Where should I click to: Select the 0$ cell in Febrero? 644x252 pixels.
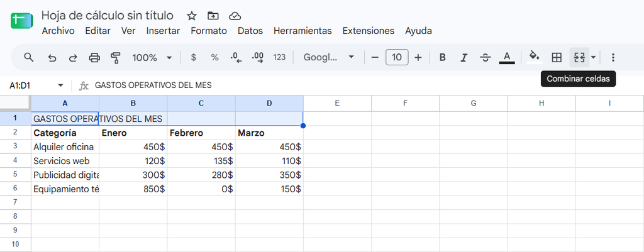pos(201,189)
